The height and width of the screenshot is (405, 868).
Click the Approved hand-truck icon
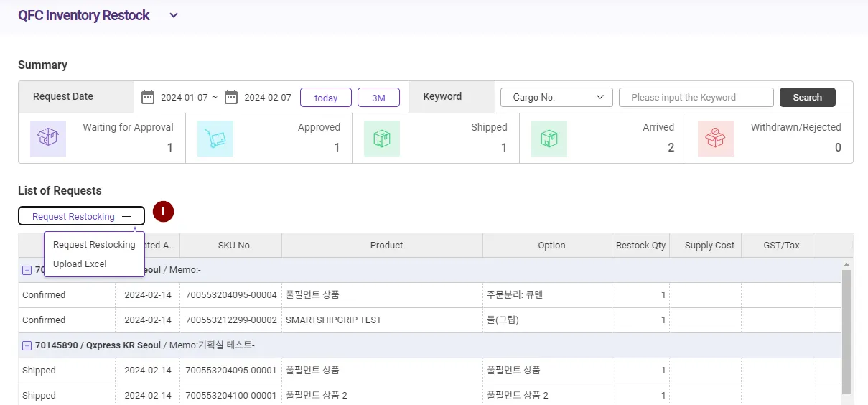click(215, 138)
